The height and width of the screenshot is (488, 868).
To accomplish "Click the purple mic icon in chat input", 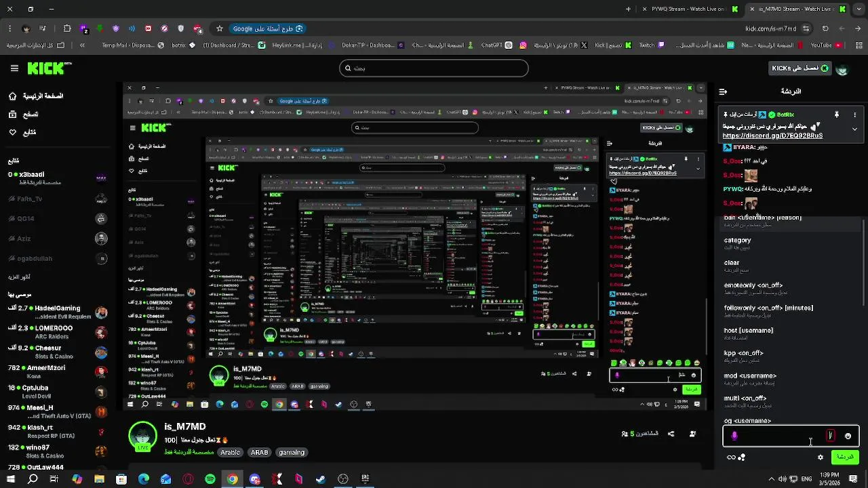I will 734,436.
